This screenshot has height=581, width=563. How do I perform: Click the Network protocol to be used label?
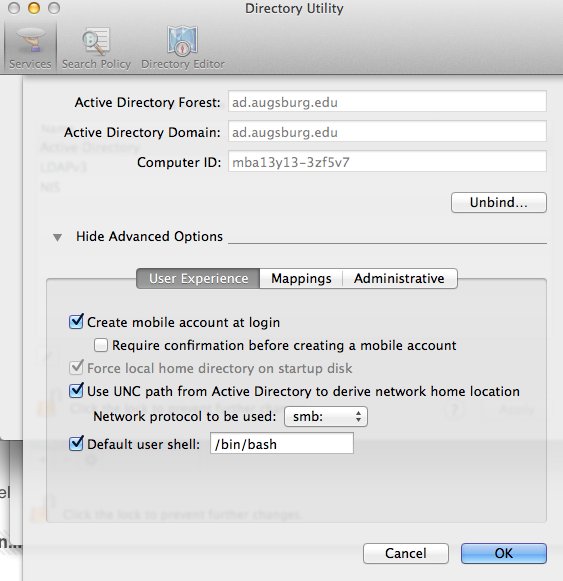[x=185, y=416]
